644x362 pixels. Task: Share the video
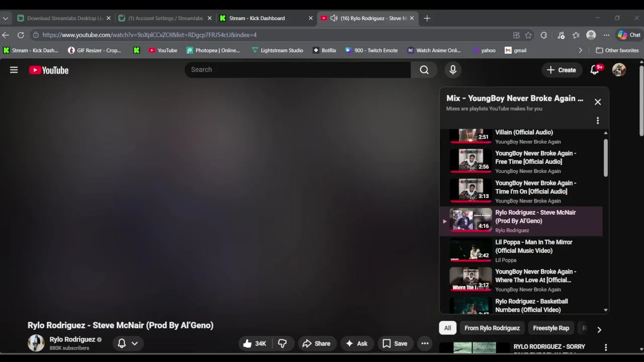[316, 343]
